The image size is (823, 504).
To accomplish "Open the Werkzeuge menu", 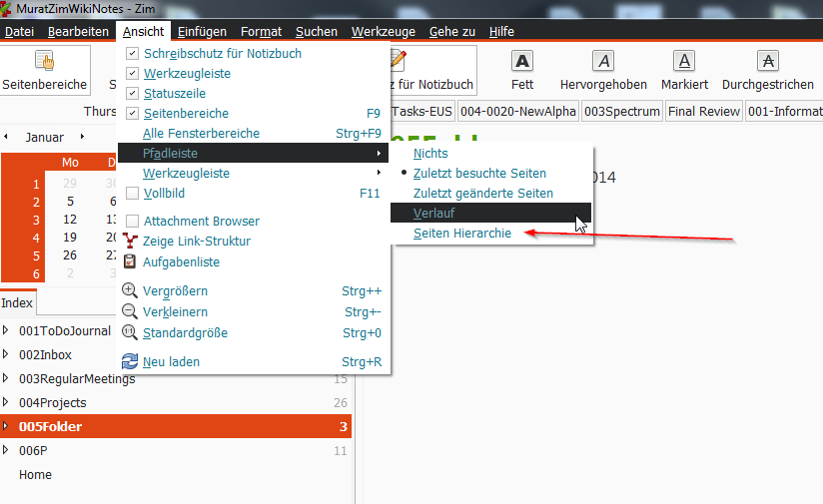I will (384, 32).
